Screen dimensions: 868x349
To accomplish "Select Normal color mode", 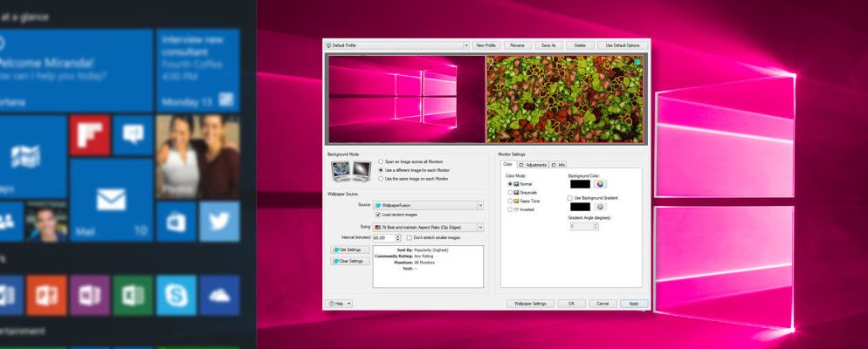I will click(x=520, y=183).
